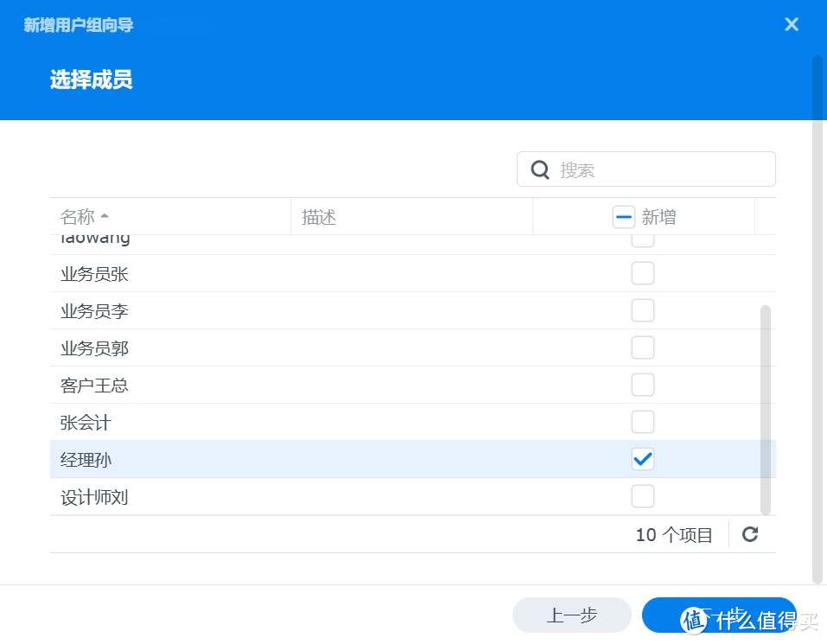The image size is (827, 644).
Task: Check the 设计师刘 checkbox
Action: [x=643, y=496]
